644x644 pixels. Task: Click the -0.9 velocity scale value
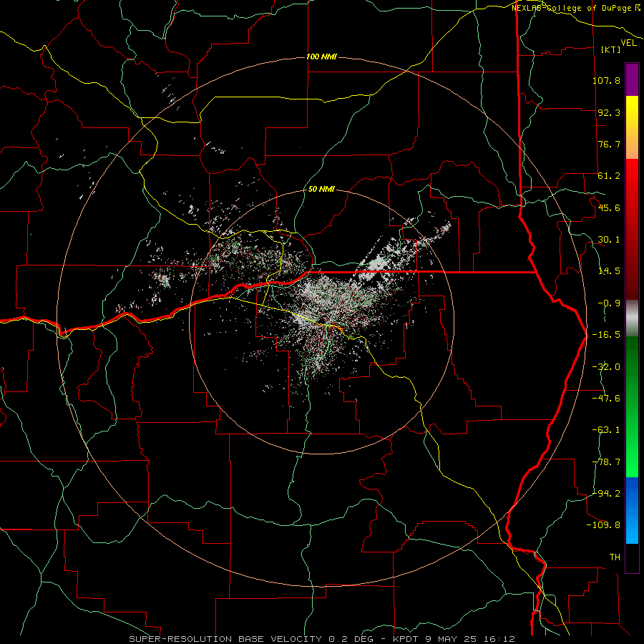(609, 303)
